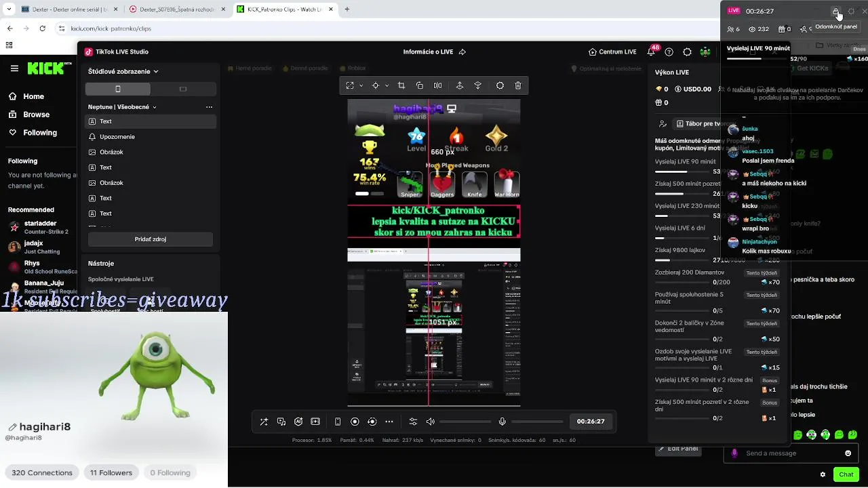Click Pridať zdroj button
868x488 pixels.
pyautogui.click(x=151, y=239)
